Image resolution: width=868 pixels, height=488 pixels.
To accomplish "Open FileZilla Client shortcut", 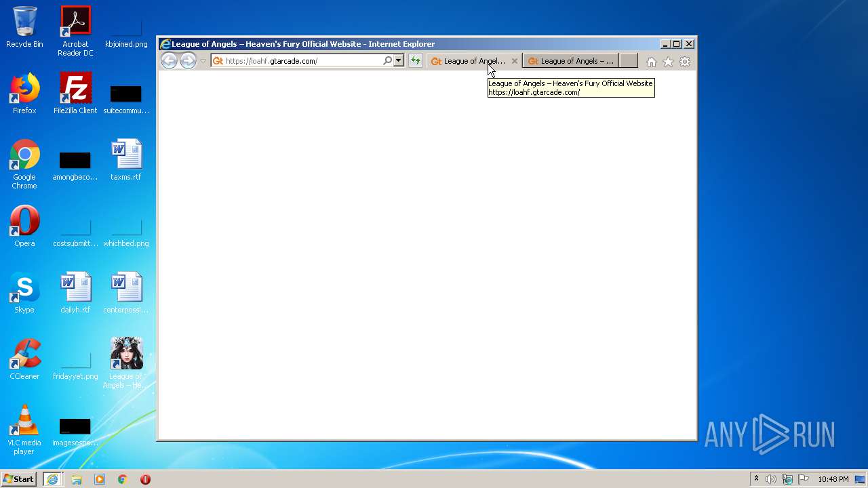I will tap(75, 94).
